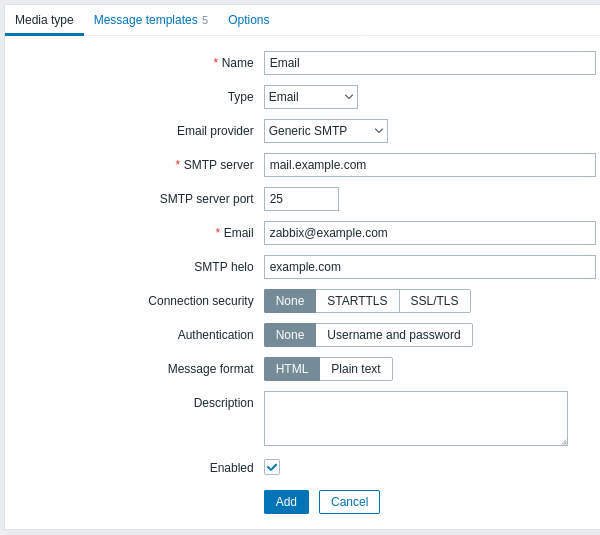Switch to the Options tab
Screen dimensions: 600x535
tap(249, 20)
